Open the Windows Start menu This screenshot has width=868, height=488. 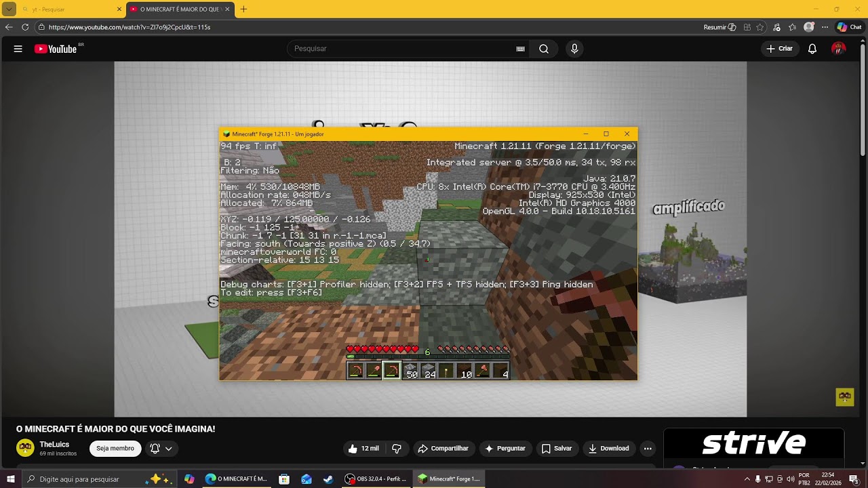point(10,479)
